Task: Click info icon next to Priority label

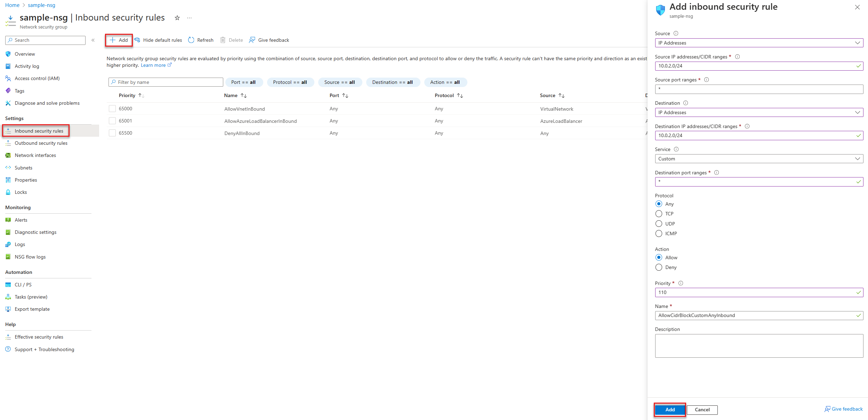Action: point(681,283)
